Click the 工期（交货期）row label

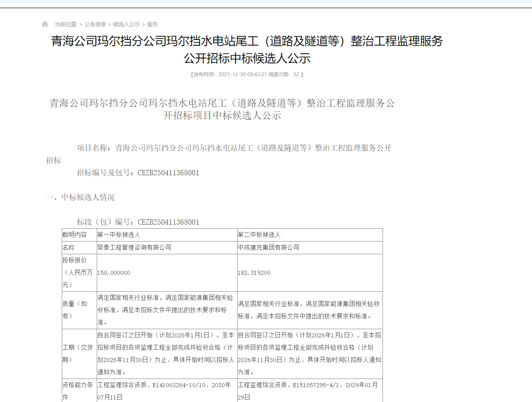coord(77,353)
